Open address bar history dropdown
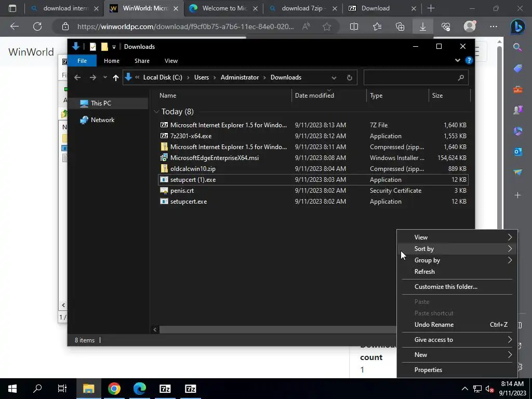 (334, 78)
